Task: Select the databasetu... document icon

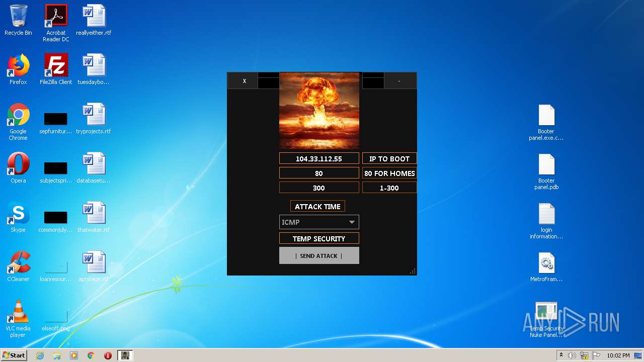Action: [x=94, y=168]
